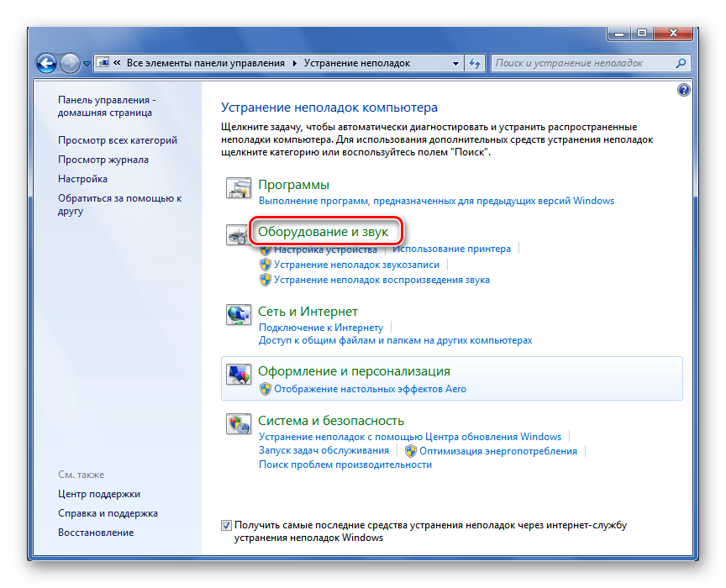Viewport: 726px width, 588px height.
Task: Open the 'Оборудование и звук' category
Action: (x=323, y=232)
